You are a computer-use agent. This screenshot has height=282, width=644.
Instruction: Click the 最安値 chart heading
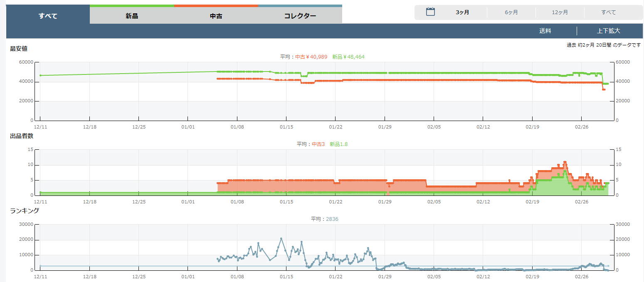(19, 48)
